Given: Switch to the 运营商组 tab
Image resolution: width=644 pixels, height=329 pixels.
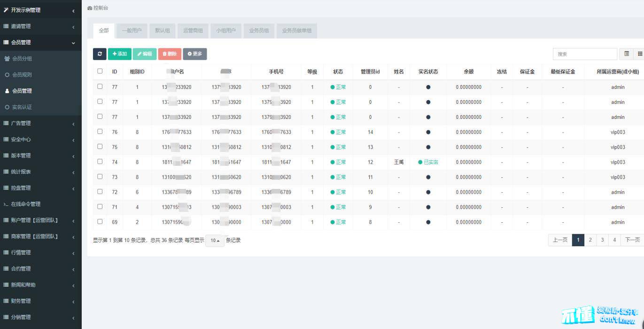Looking at the screenshot, I should [193, 31].
